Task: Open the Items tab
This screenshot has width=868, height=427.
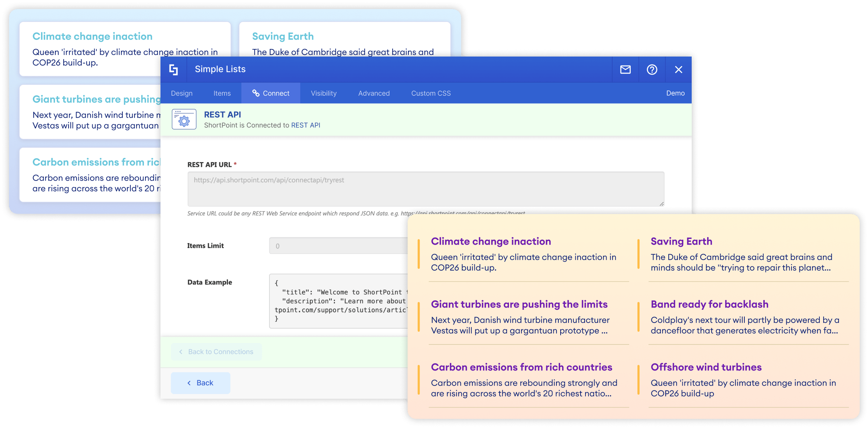Action: 222,93
